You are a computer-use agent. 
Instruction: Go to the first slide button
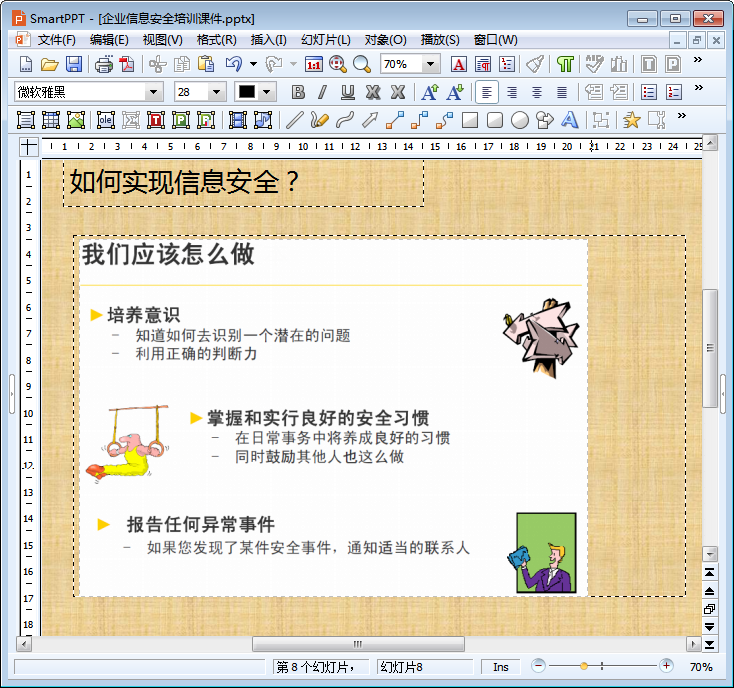[x=710, y=572]
